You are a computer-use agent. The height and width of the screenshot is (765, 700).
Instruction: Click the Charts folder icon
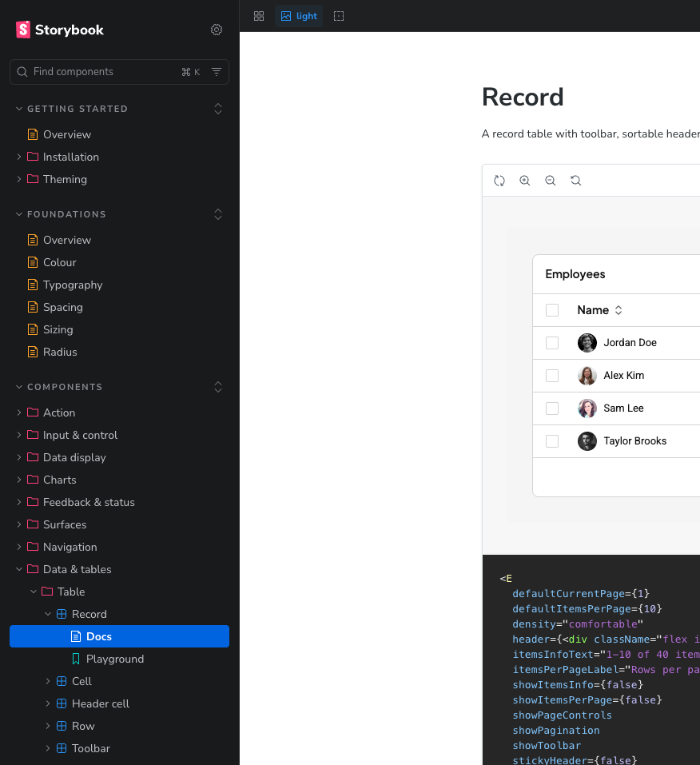coord(33,480)
